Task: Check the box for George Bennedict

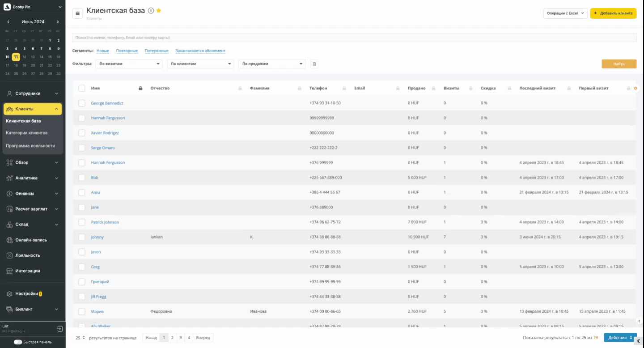Action: (81, 103)
